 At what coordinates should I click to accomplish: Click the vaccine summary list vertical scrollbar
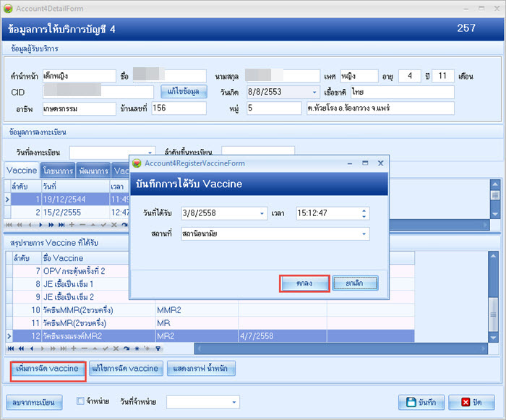click(492, 296)
